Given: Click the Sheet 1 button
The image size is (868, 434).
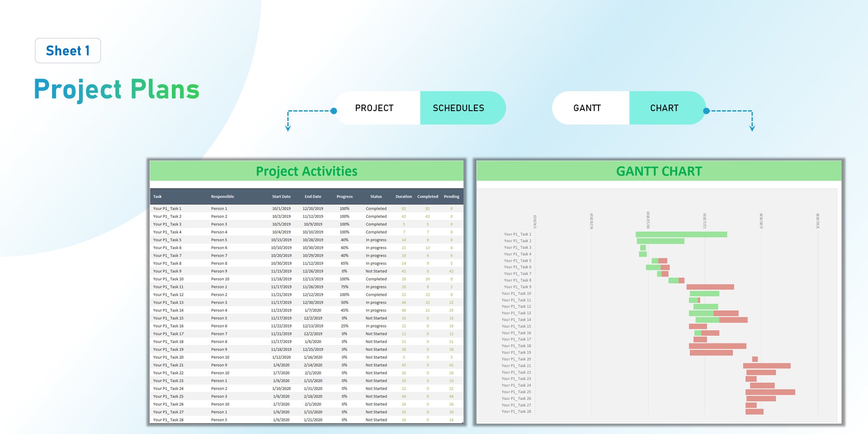Looking at the screenshot, I should click(68, 51).
